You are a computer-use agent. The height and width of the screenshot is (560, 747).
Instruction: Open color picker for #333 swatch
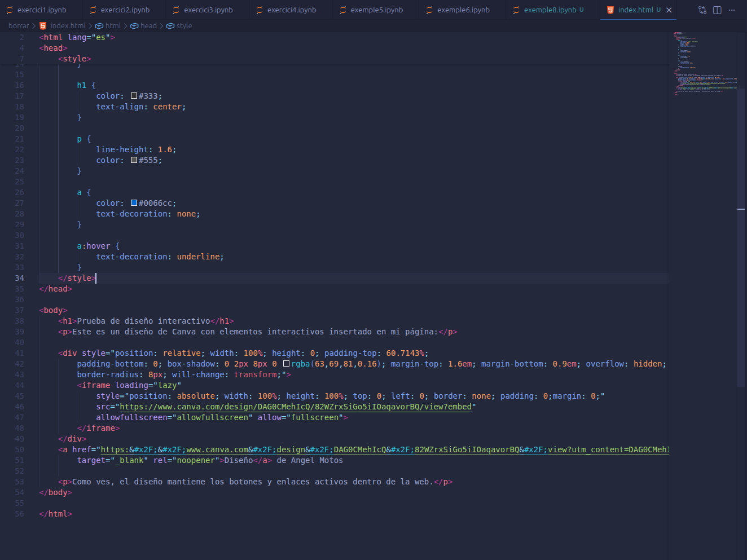134,96
